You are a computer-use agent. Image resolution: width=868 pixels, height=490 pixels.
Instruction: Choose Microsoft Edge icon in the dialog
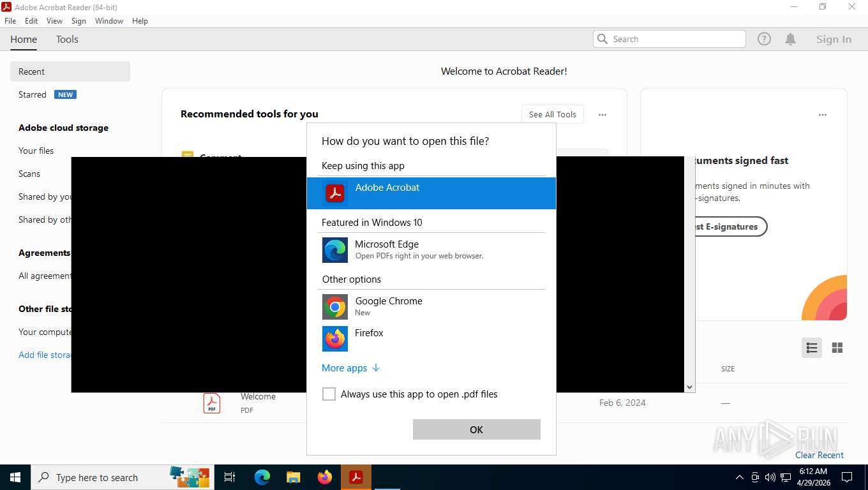335,250
